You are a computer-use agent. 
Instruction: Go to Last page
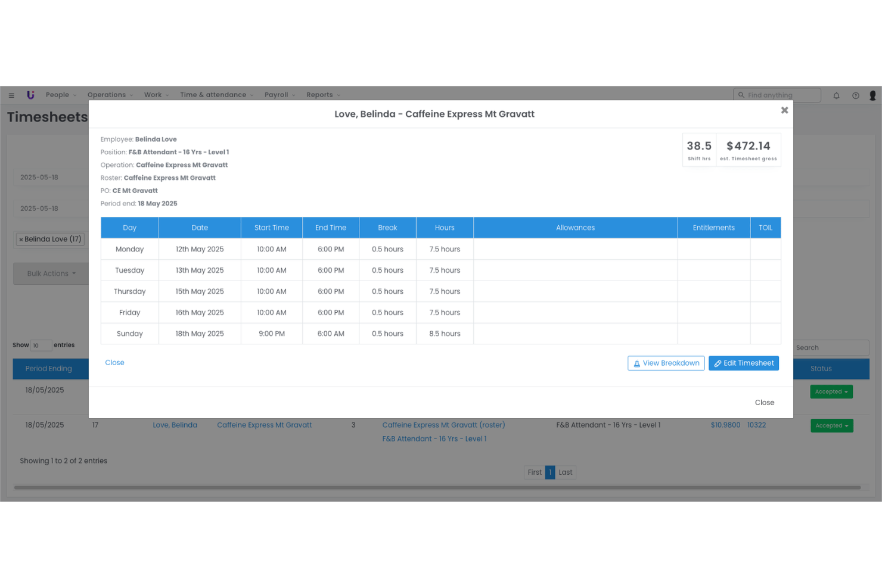coord(566,472)
